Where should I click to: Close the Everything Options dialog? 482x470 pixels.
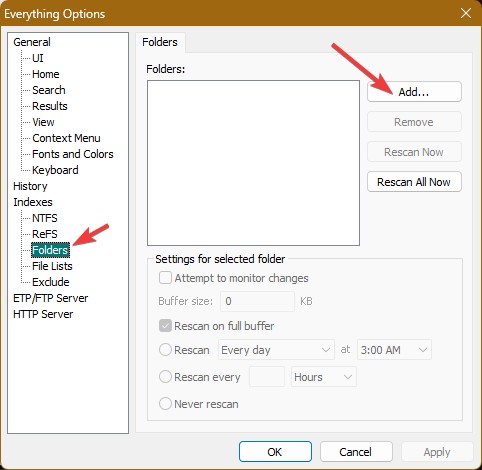click(465, 13)
